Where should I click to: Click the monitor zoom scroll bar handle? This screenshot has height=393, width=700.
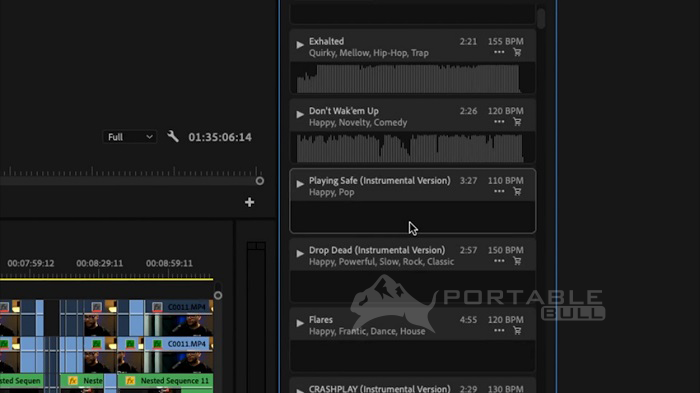260,181
